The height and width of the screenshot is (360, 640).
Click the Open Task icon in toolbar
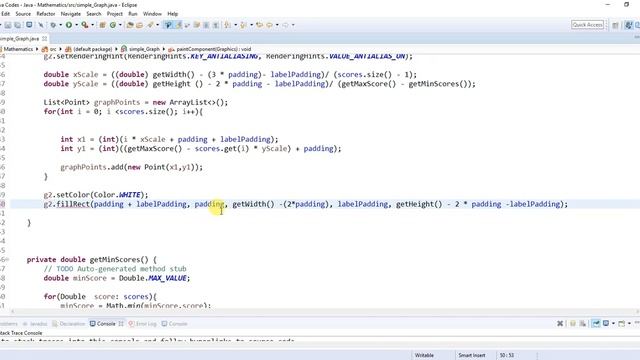pyautogui.click(x=140, y=25)
